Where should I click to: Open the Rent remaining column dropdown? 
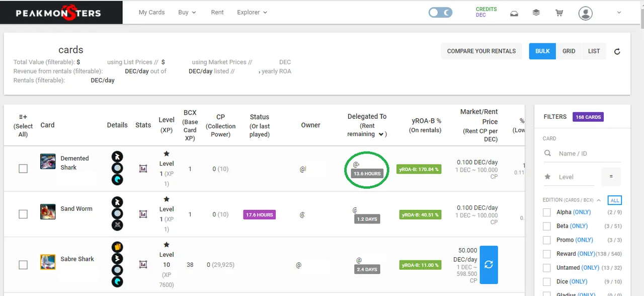point(381,134)
